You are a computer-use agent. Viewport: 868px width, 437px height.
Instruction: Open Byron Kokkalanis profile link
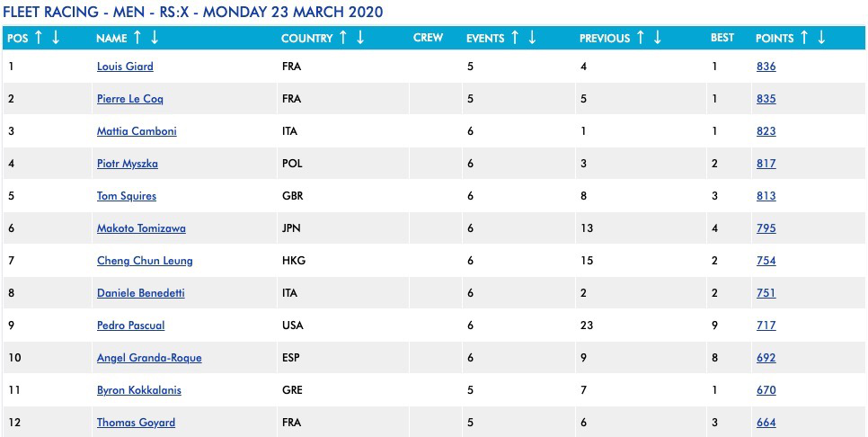coord(141,390)
